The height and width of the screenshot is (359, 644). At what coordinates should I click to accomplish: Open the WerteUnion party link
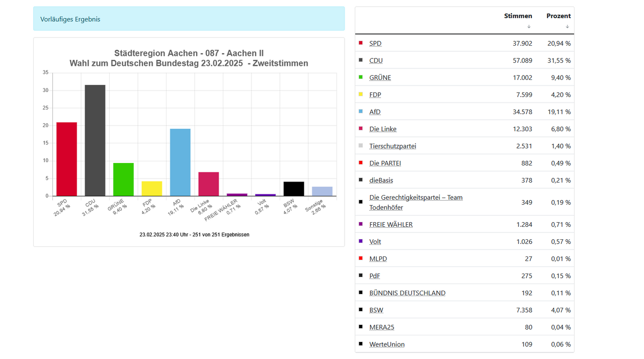(387, 344)
